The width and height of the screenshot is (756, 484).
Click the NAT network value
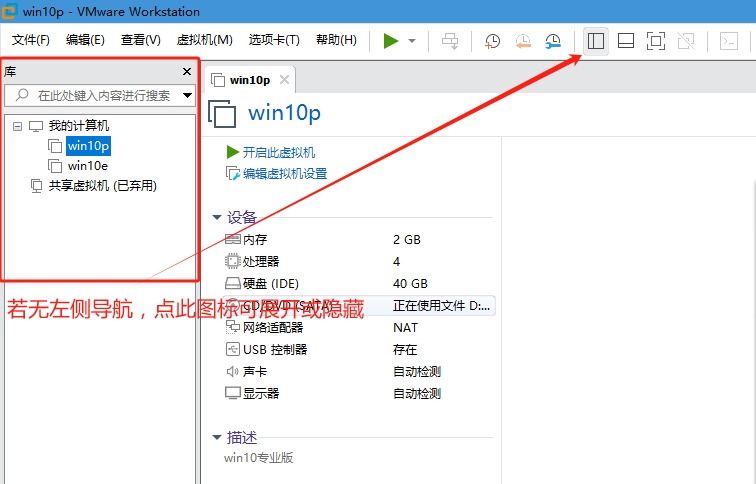[x=405, y=328]
